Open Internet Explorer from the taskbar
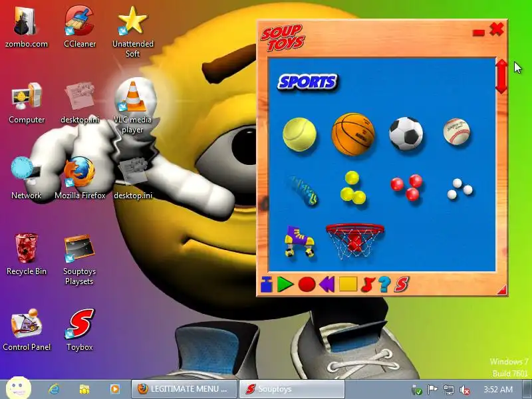The height and width of the screenshot is (399, 532). click(x=54, y=389)
